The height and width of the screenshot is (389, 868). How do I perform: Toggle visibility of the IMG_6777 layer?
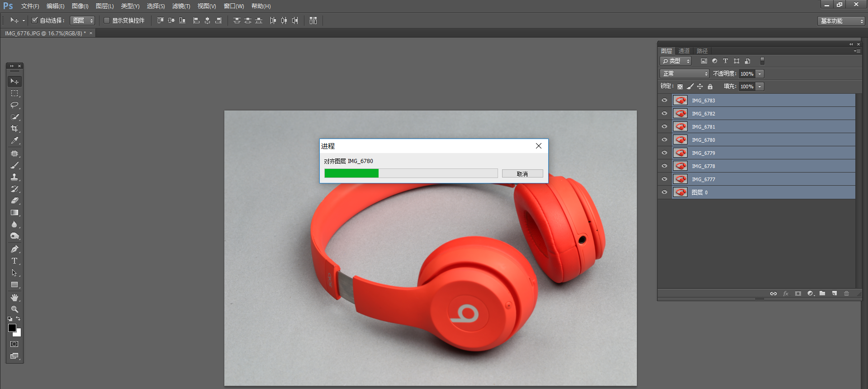[664, 179]
